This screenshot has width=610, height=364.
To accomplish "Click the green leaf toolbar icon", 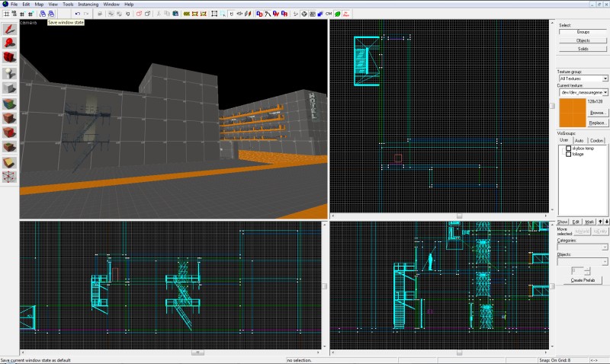I will (337, 14).
